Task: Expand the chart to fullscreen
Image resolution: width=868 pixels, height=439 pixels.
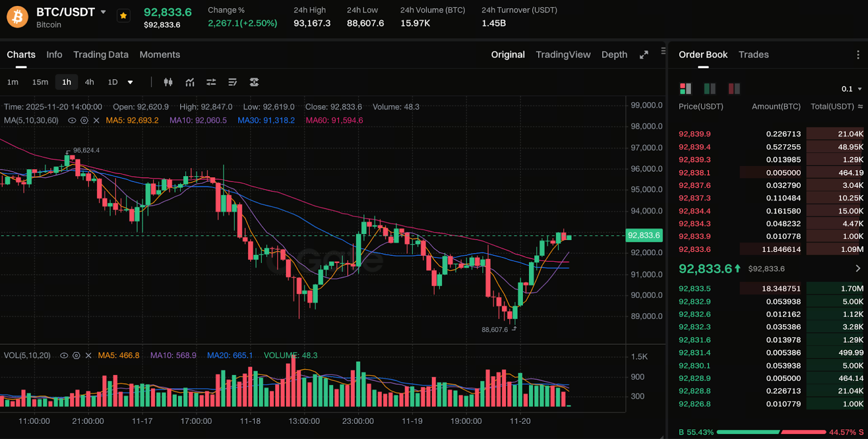Action: click(x=644, y=55)
